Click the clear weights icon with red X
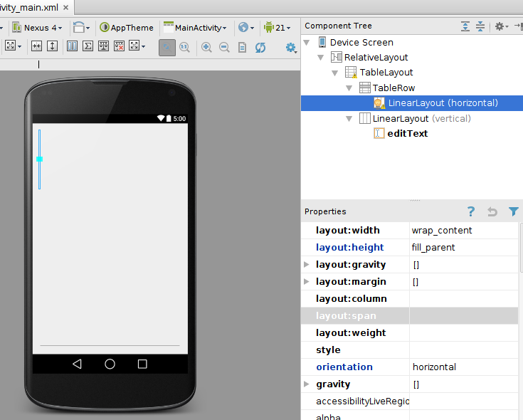Screen dimensions: 523x420 tap(119, 46)
